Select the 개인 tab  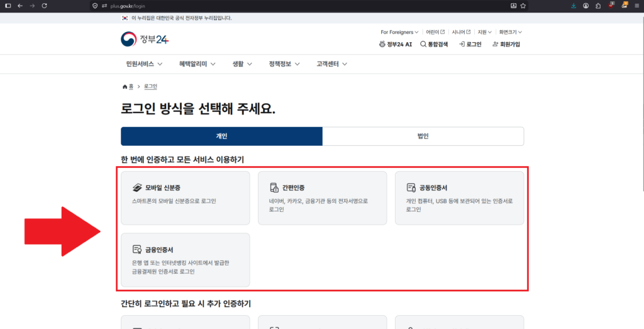click(x=222, y=137)
